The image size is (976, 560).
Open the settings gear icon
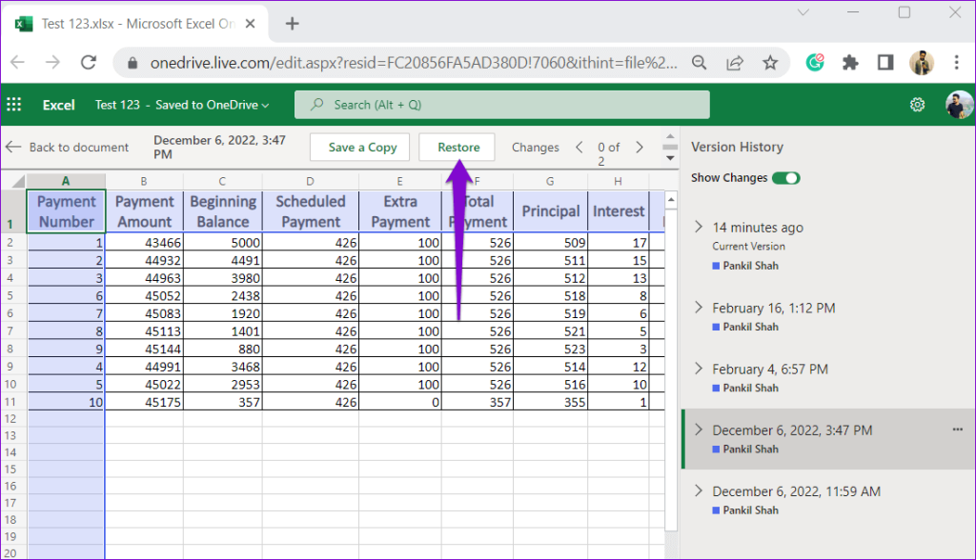point(917,105)
